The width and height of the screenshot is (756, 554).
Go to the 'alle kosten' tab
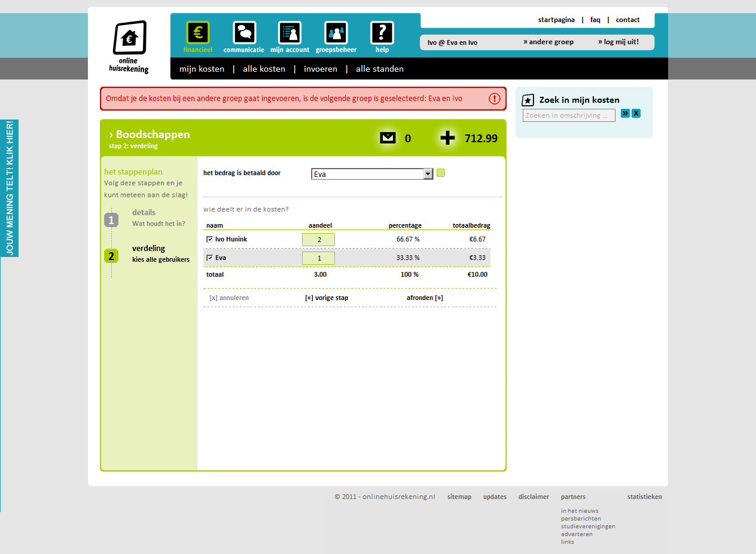pos(264,69)
